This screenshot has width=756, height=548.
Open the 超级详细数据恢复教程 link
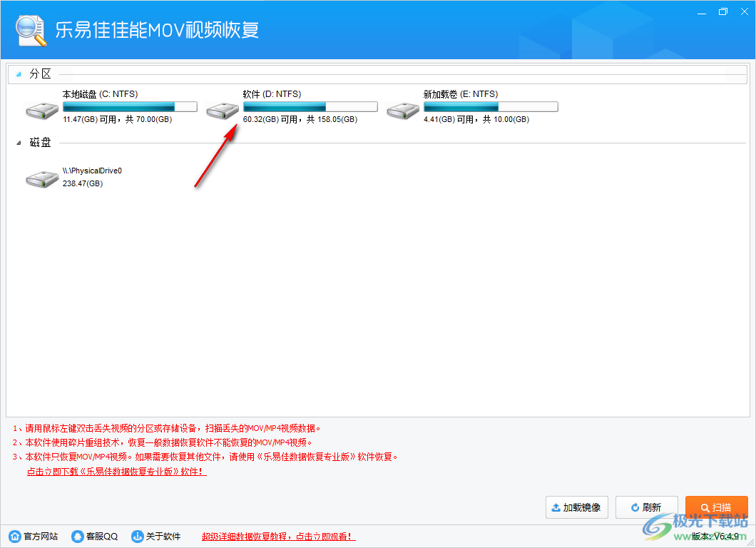click(x=279, y=536)
